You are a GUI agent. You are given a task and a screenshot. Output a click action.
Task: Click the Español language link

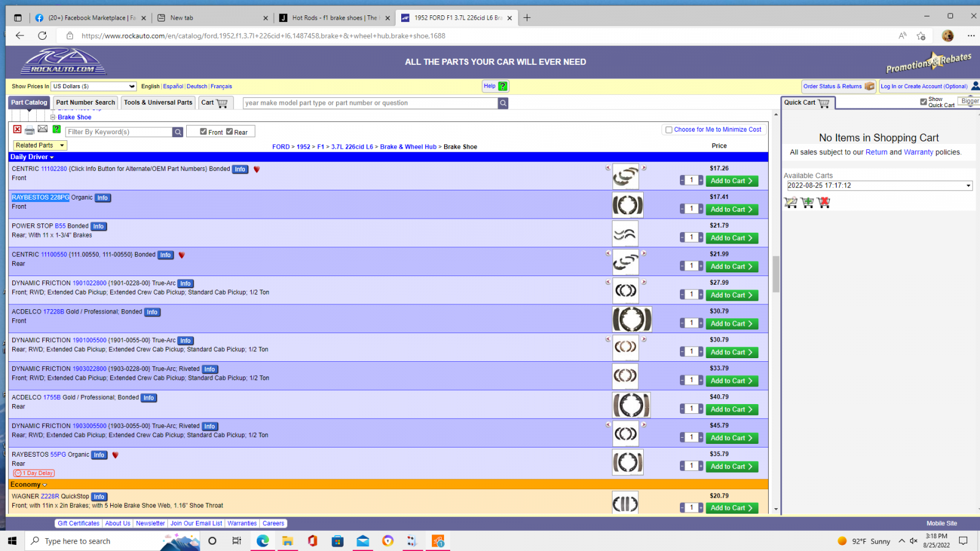(x=173, y=86)
